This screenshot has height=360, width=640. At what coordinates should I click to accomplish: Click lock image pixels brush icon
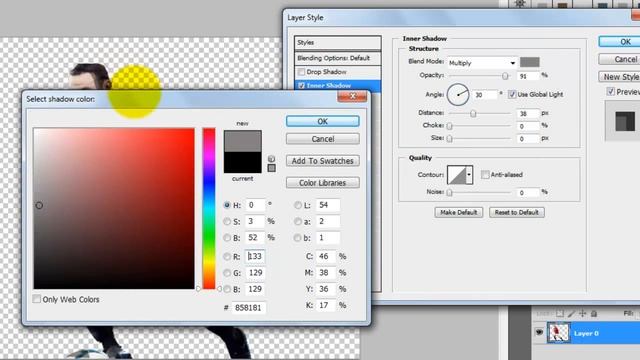pos(571,313)
